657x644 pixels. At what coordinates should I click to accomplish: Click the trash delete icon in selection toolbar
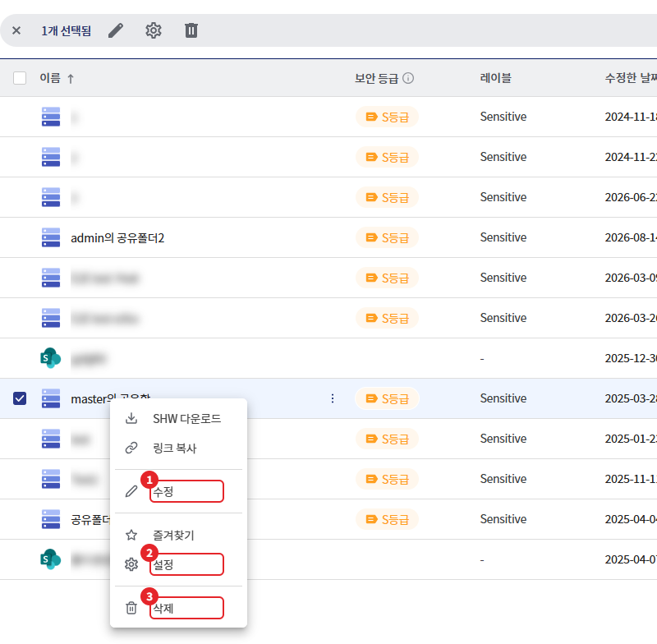pos(191,30)
